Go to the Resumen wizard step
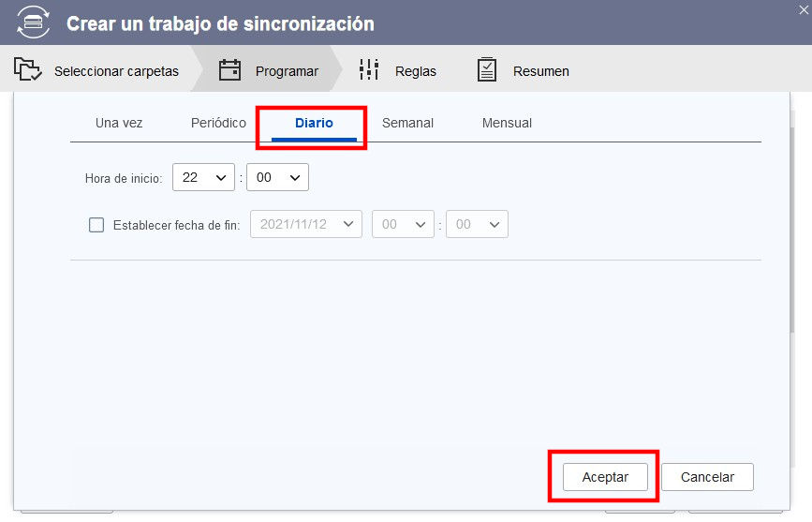The width and height of the screenshot is (812, 522). pos(540,71)
